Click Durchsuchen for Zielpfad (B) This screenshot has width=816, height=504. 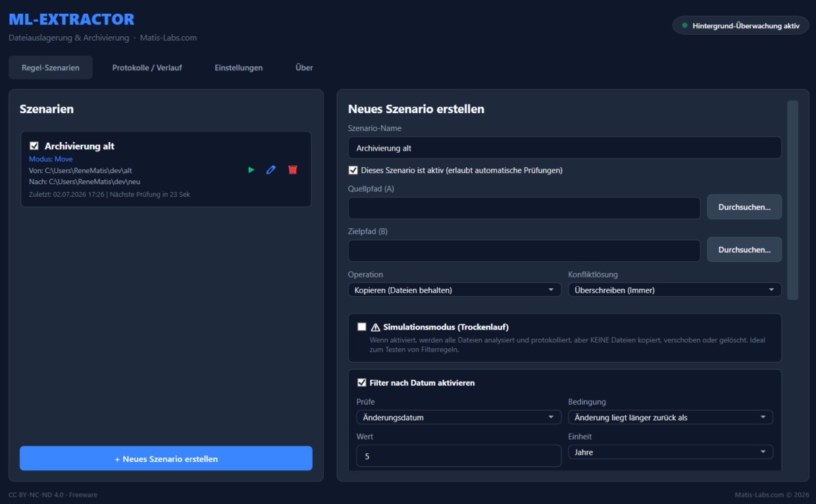[x=744, y=249]
